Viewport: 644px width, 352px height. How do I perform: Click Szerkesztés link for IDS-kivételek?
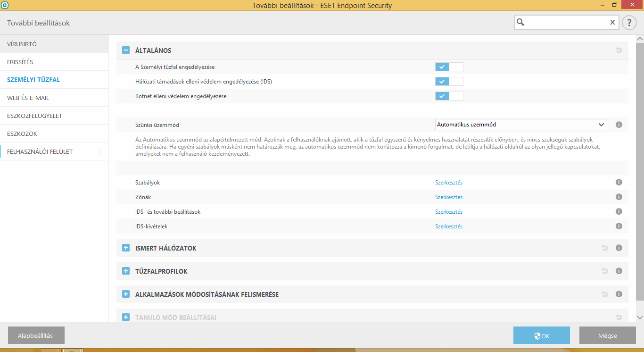pyautogui.click(x=449, y=226)
